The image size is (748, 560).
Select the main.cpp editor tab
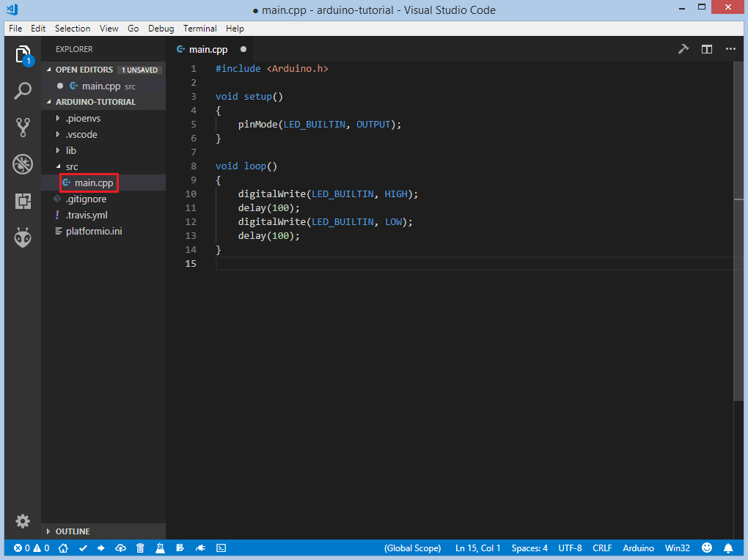tap(210, 49)
